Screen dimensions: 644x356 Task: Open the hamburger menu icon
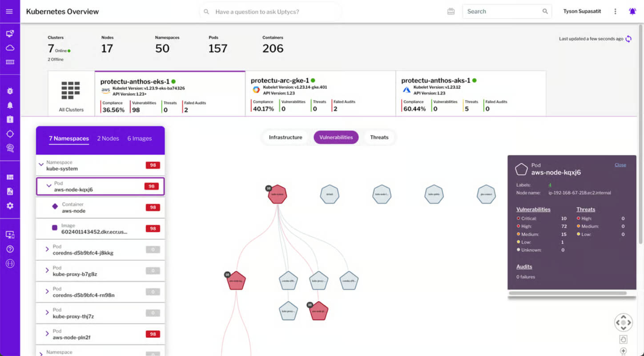[x=9, y=11]
